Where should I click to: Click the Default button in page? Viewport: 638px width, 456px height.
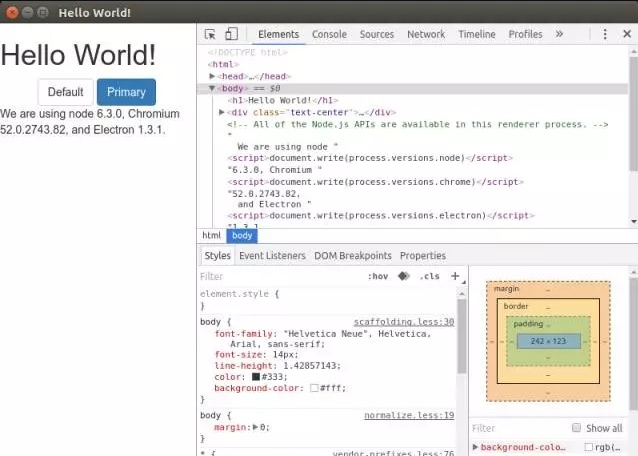[66, 92]
